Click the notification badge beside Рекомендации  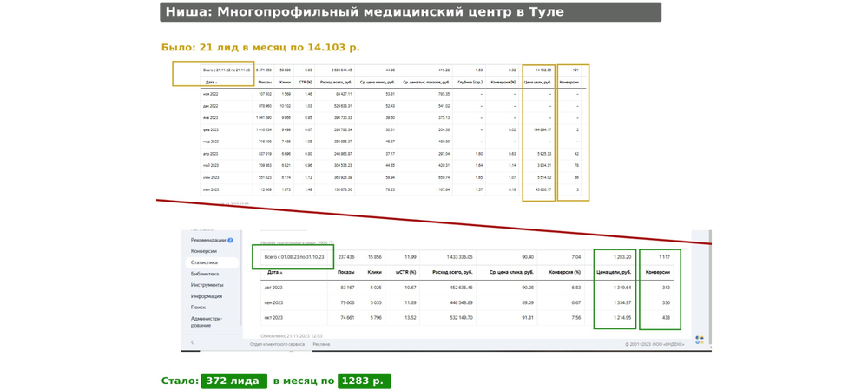pos(231,240)
